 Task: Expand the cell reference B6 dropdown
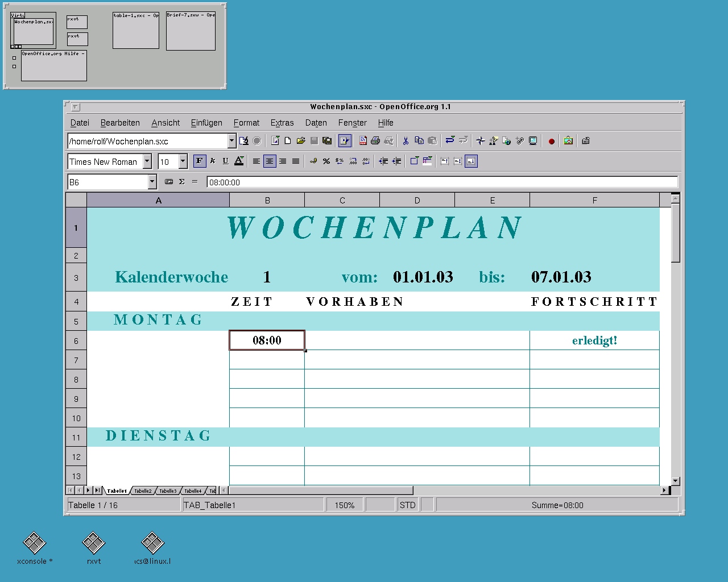click(x=152, y=182)
